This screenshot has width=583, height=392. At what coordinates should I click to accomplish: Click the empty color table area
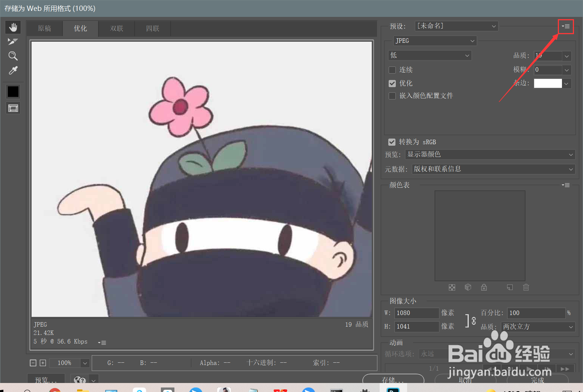(480, 236)
